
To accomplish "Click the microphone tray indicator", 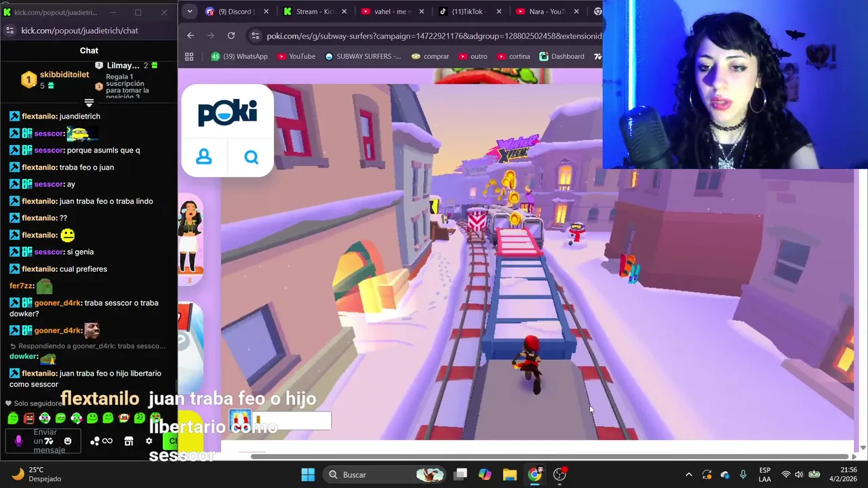I will click(743, 474).
